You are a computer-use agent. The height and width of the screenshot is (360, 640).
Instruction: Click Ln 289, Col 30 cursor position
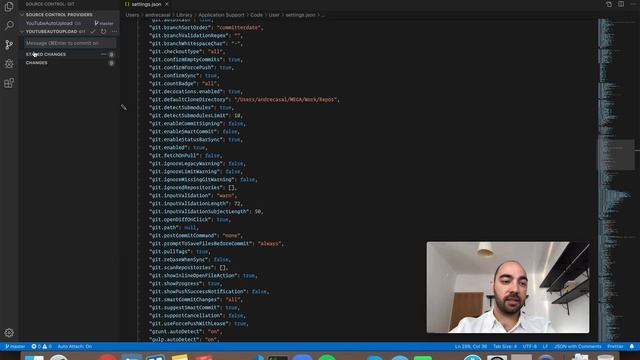(x=471, y=347)
